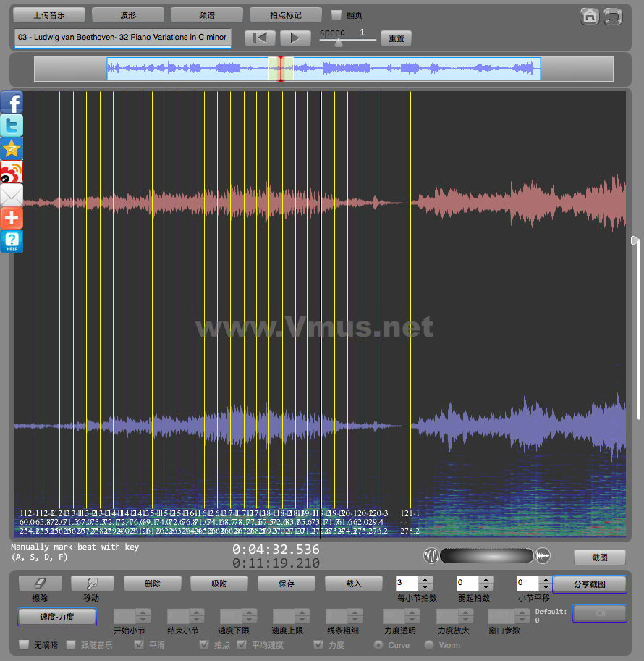The width and height of the screenshot is (644, 661).
Task: Toggle the 力度 checkbox
Action: point(318,644)
